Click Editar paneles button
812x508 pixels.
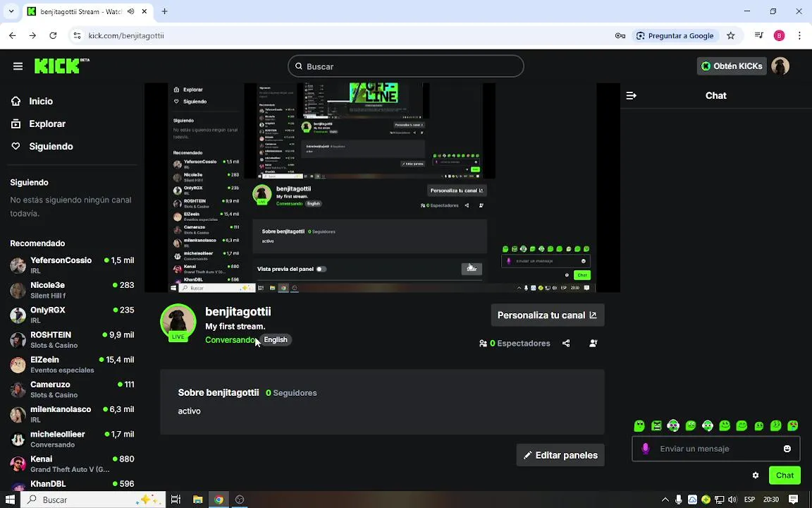click(560, 455)
